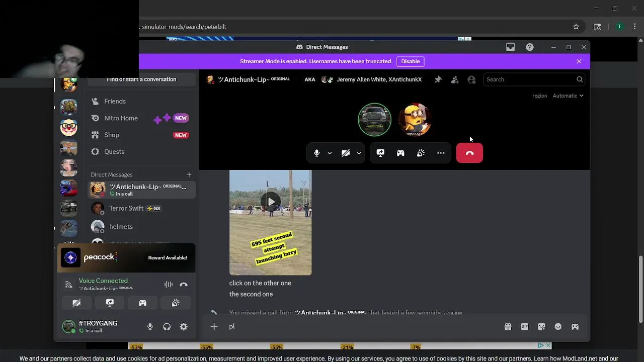The image size is (644, 362).
Task: Open clown-face server in server list
Action: [x=69, y=128]
